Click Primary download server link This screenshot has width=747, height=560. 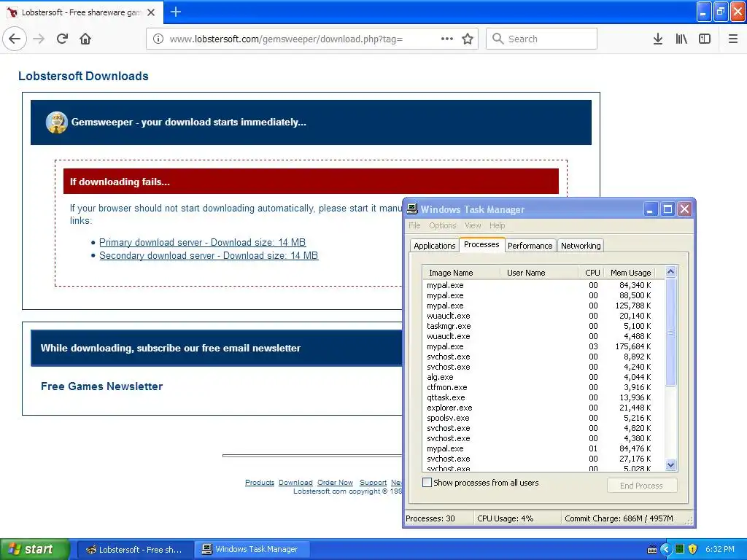(203, 242)
